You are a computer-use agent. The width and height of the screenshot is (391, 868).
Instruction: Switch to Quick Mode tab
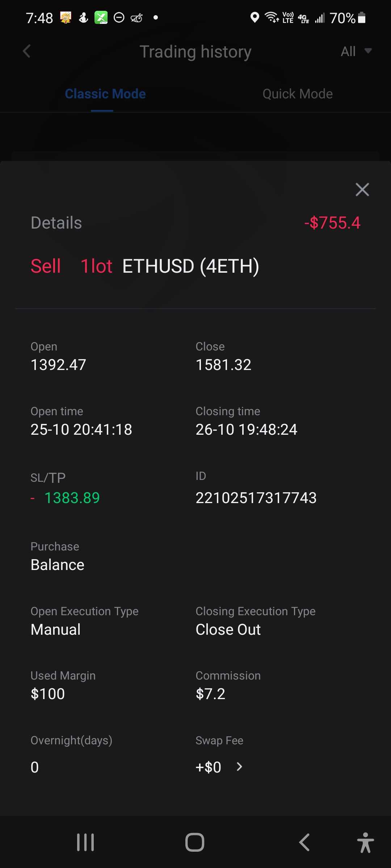click(x=297, y=94)
